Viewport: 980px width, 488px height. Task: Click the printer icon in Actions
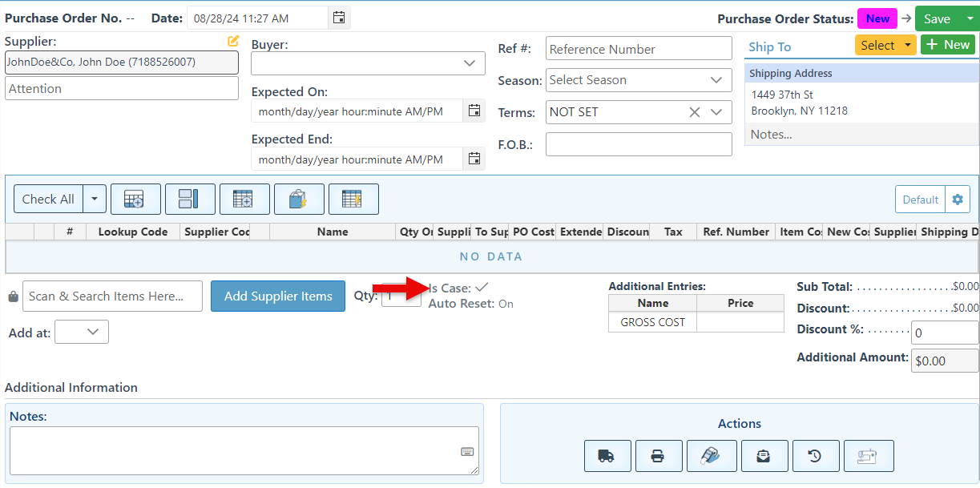point(658,456)
